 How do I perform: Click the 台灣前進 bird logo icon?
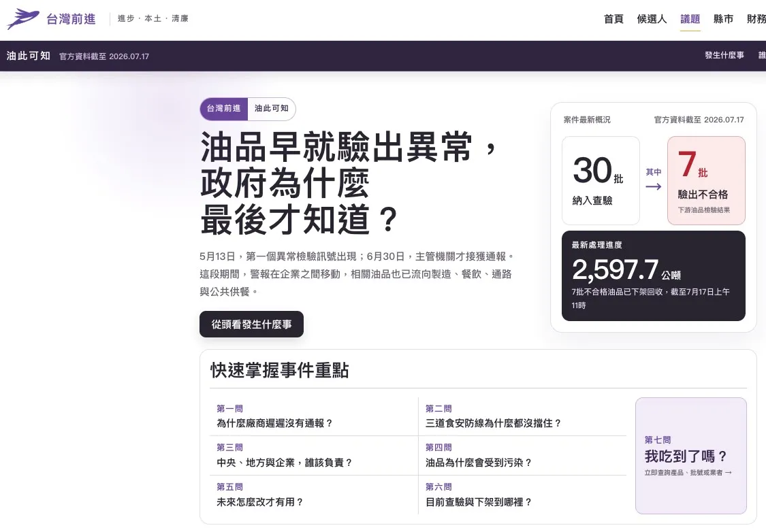coord(23,18)
